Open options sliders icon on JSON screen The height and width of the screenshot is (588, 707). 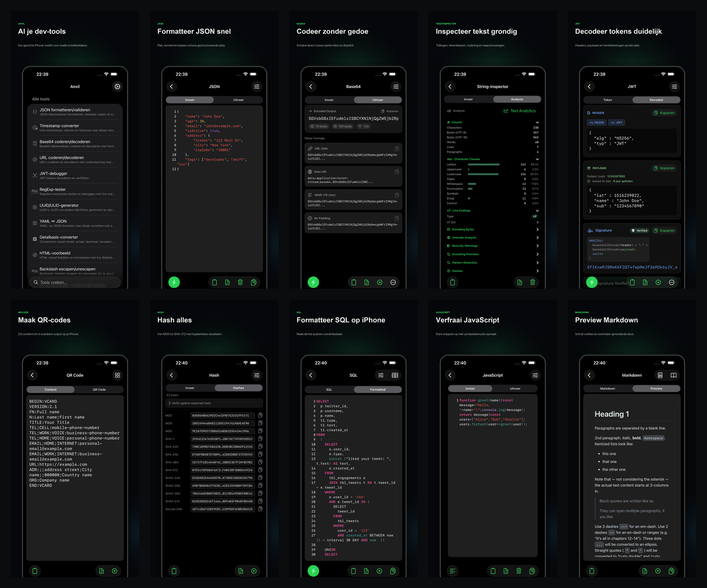pyautogui.click(x=257, y=87)
